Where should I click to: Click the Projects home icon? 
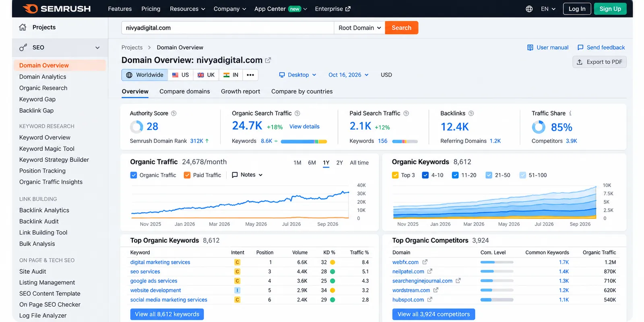23,27
